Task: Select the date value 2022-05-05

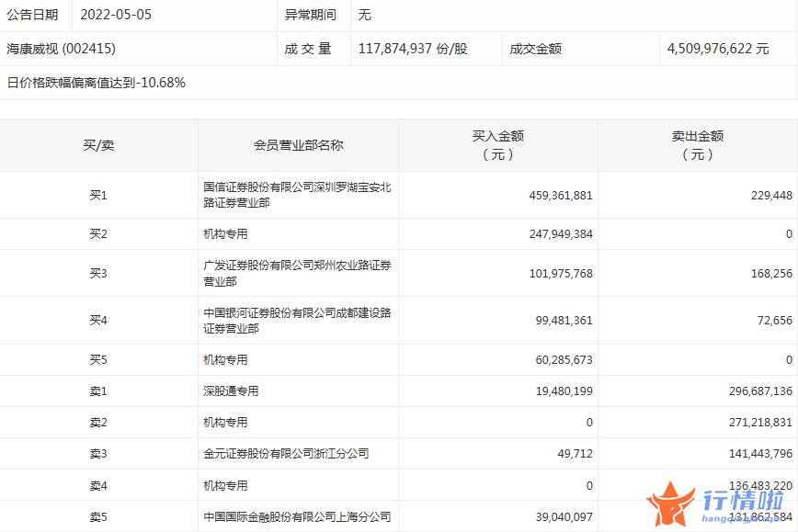Action: click(116, 15)
